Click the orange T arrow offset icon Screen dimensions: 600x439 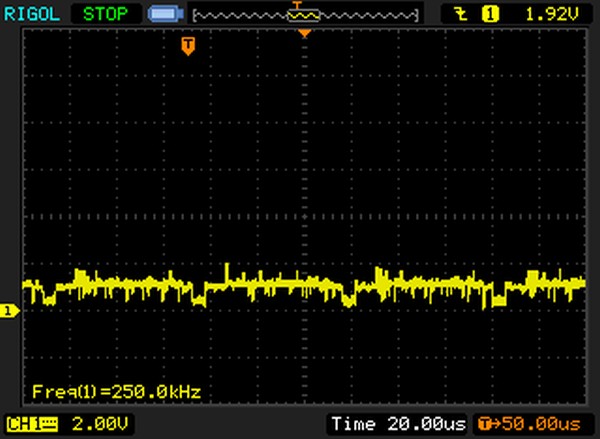(x=487, y=425)
